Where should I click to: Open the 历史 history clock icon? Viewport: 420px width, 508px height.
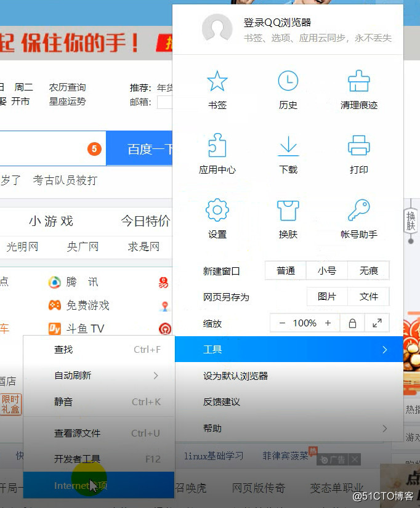coord(288,81)
